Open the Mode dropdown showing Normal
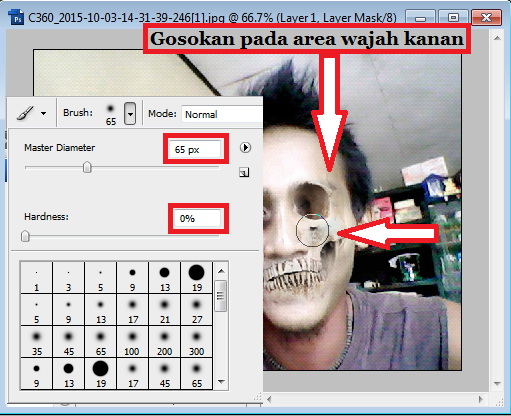The width and height of the screenshot is (511, 416). pos(222,114)
